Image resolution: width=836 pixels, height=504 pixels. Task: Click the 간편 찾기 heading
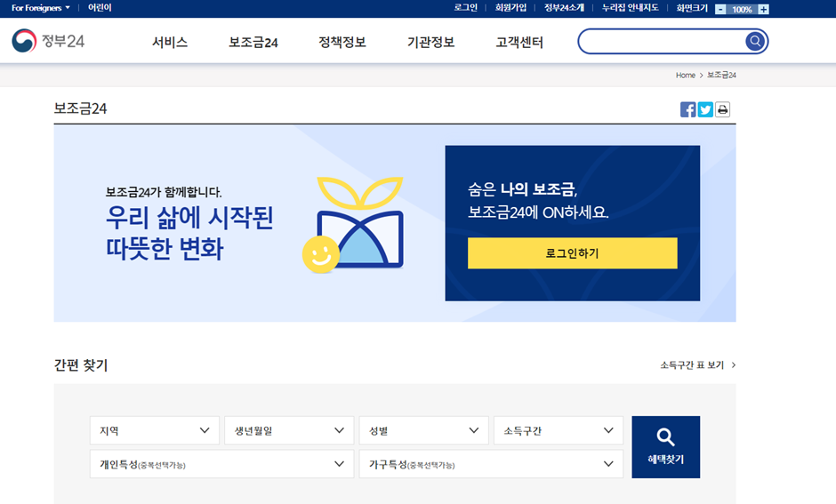point(81,365)
